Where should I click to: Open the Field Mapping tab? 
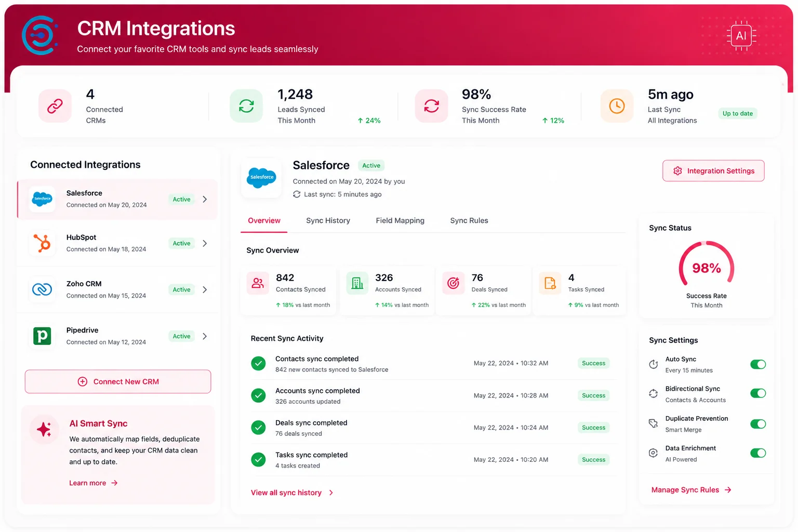click(x=400, y=221)
